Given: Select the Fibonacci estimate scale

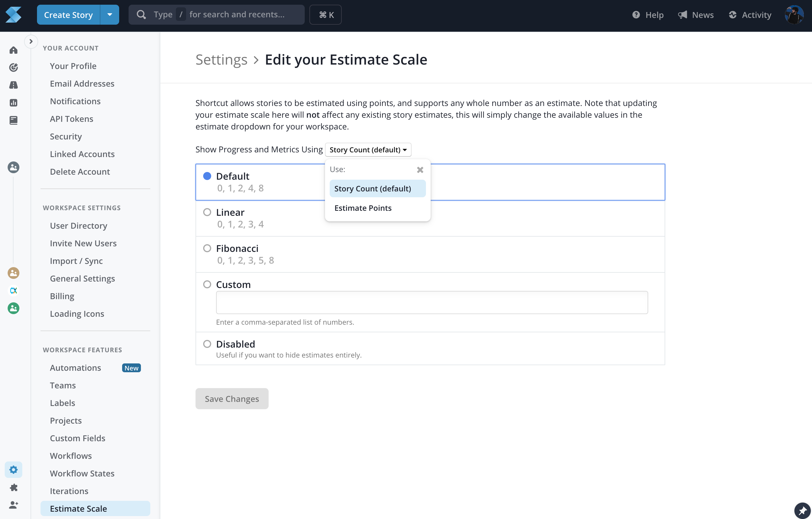Looking at the screenshot, I should 207,248.
